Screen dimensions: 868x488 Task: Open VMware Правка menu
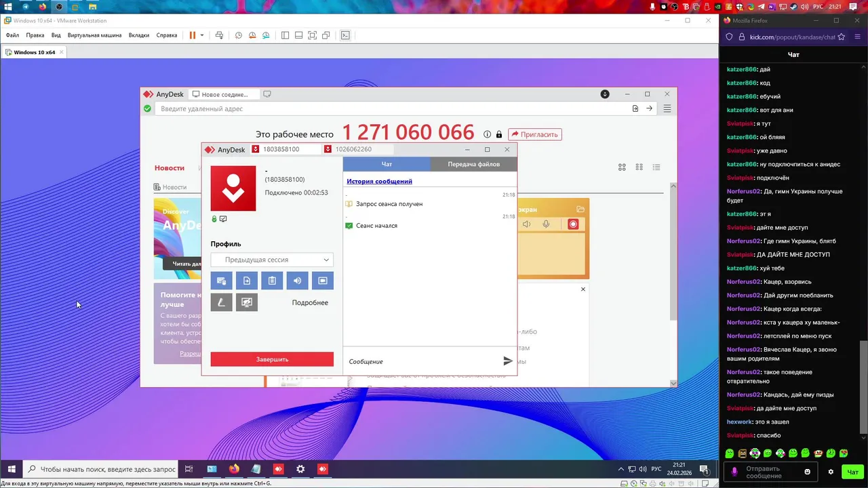[35, 35]
